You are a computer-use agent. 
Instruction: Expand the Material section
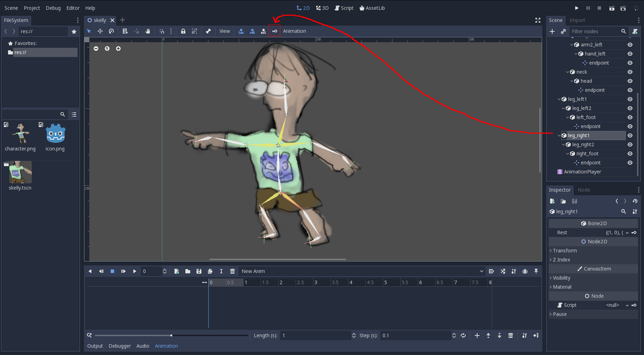pos(593,287)
